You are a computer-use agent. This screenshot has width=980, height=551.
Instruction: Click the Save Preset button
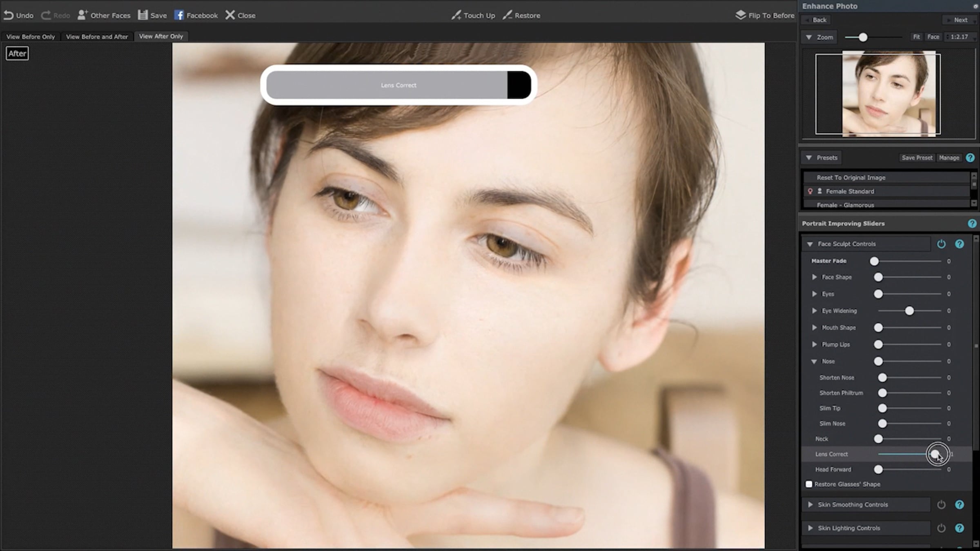917,158
